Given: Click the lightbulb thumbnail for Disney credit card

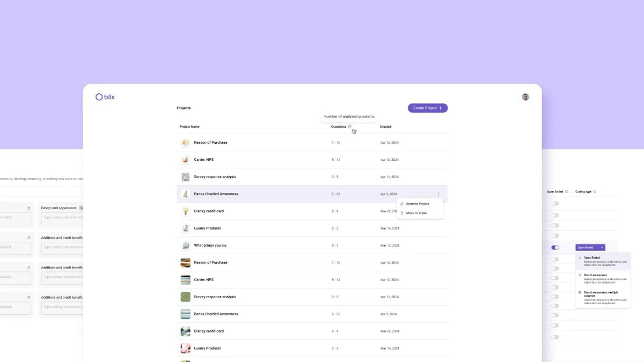Looking at the screenshot, I should pos(185,211).
